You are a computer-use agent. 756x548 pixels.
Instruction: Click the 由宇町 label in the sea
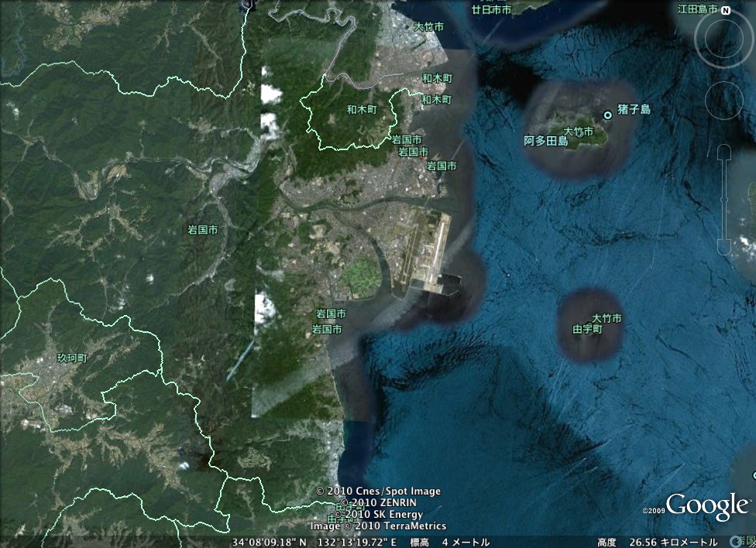coord(587,329)
